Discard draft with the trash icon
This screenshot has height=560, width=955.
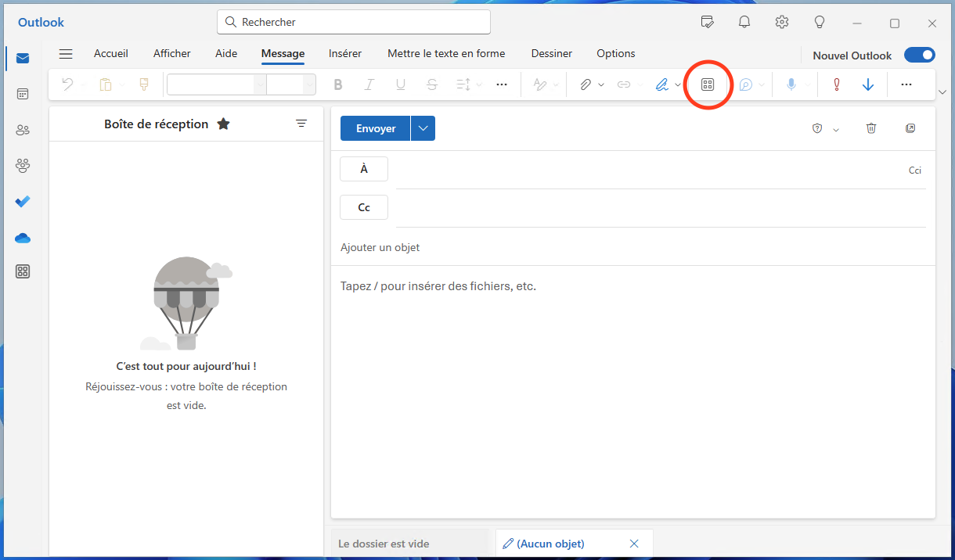click(x=871, y=128)
